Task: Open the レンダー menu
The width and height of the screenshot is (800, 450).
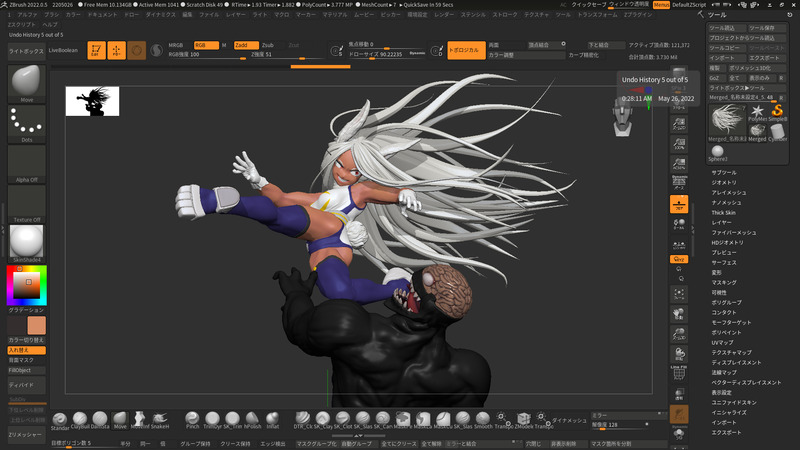Action: pos(444,16)
